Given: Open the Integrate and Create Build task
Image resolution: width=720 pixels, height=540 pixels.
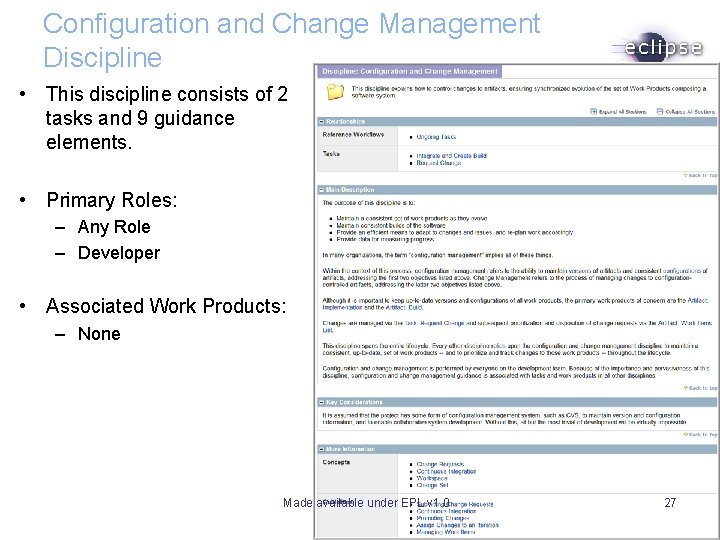Looking at the screenshot, I should pos(451,156).
